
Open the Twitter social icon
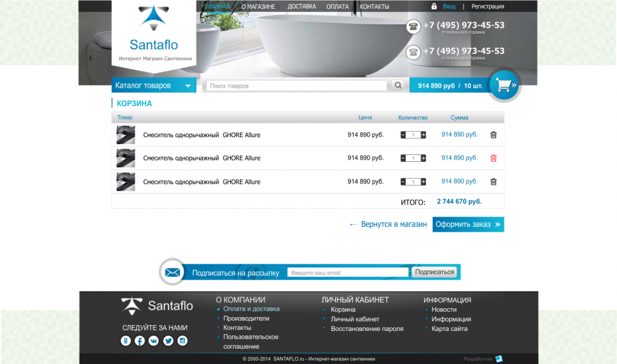coord(168,340)
